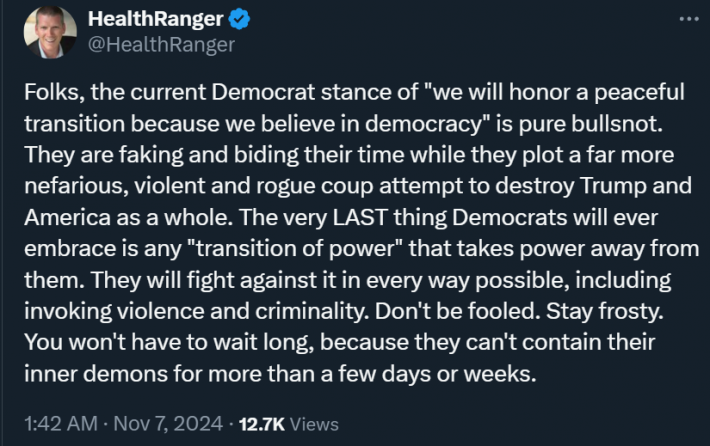Click the blue verified checkmark badge
The image size is (710, 446).
(x=239, y=19)
